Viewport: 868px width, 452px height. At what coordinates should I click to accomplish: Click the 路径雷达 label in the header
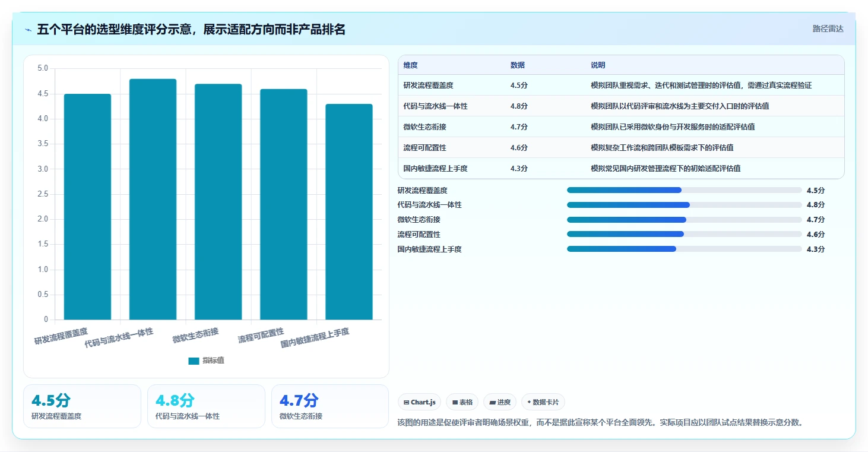[828, 29]
